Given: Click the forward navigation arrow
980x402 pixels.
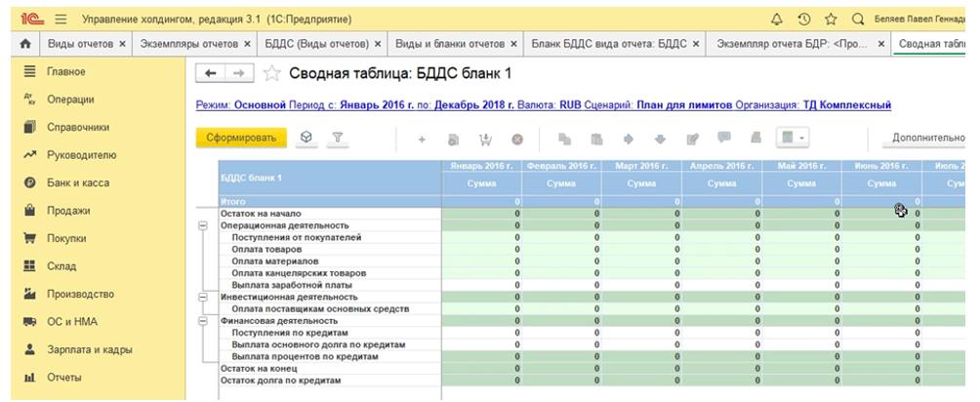Looking at the screenshot, I should pos(239,74).
